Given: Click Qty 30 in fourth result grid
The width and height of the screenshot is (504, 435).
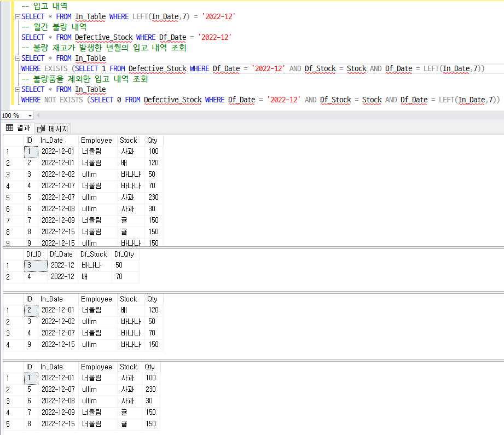Looking at the screenshot, I should coord(150,401).
